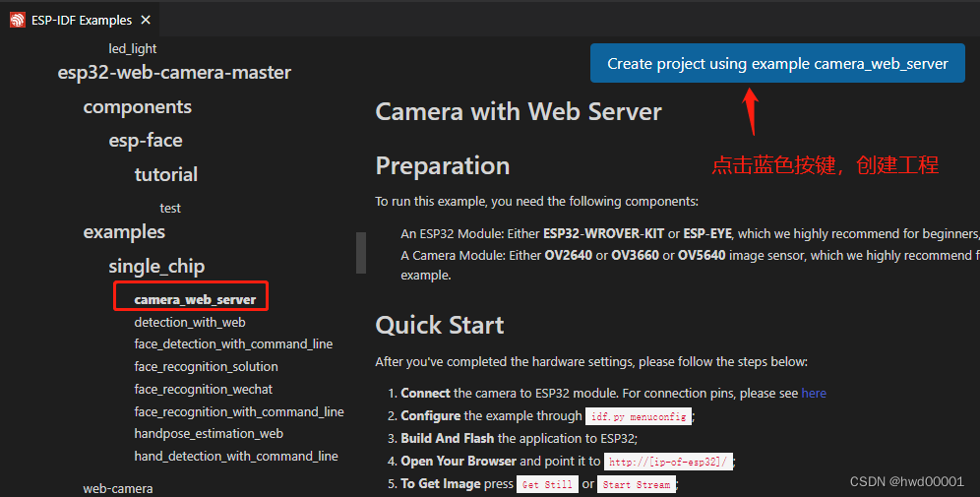
Task: Open the handpose_estimation_web example
Action: (209, 434)
